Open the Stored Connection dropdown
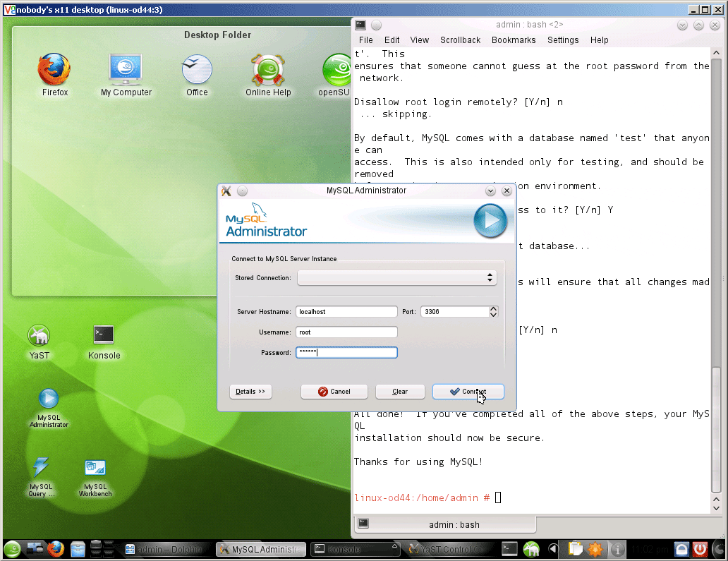The height and width of the screenshot is (561, 728). 397,278
